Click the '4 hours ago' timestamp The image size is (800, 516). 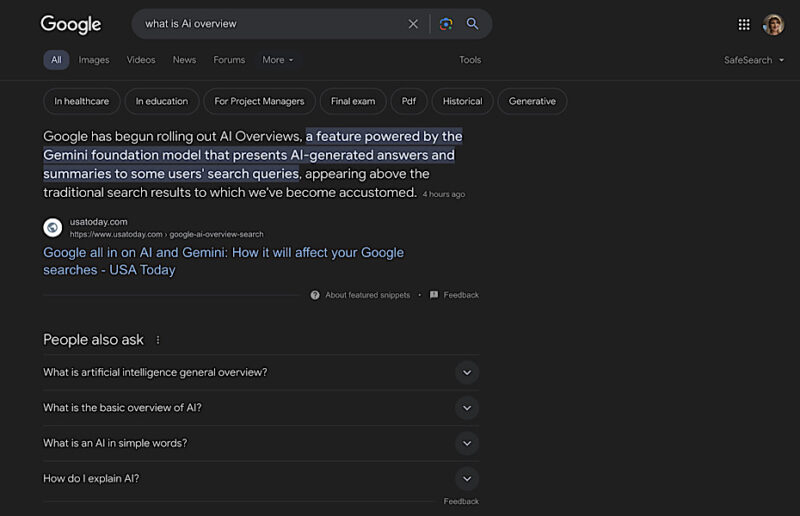443,194
